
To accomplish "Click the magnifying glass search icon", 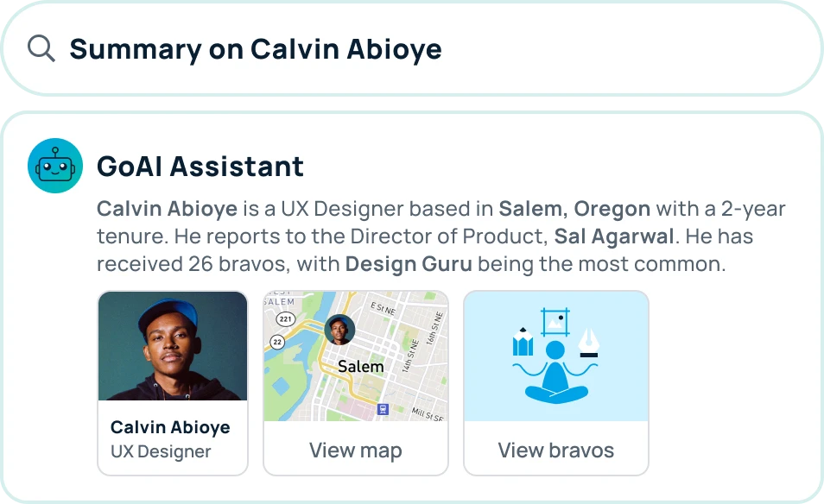I will (41, 49).
